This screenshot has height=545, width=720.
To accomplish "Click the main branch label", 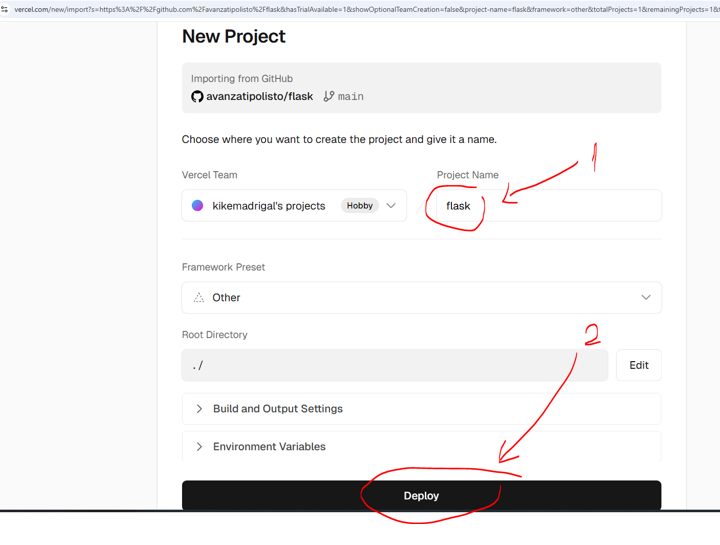I will click(x=350, y=97).
